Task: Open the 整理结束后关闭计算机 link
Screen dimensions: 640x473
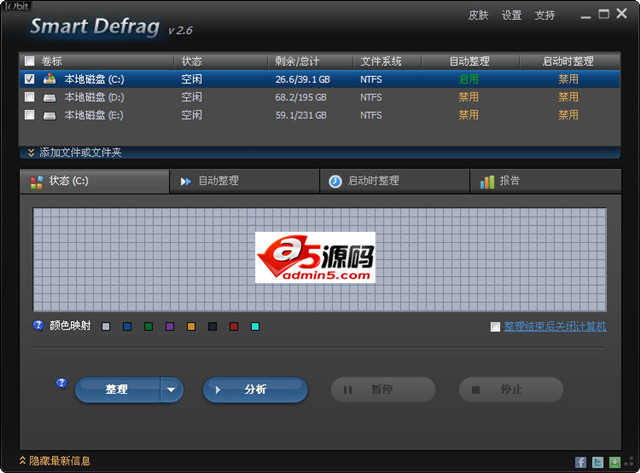Action: pyautogui.click(x=555, y=326)
